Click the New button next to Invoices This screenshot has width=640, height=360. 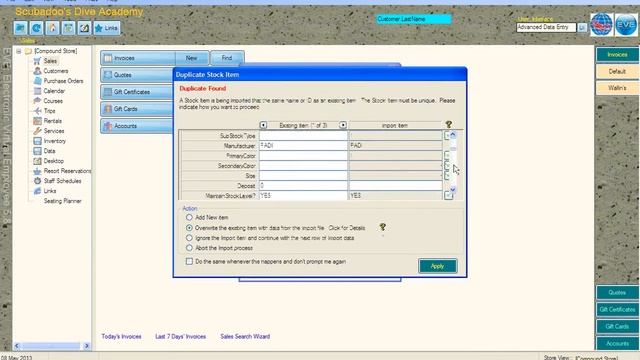click(x=192, y=58)
